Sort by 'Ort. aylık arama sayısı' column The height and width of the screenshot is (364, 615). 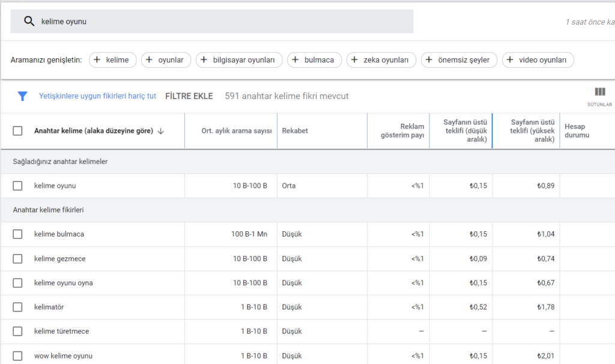tap(236, 131)
